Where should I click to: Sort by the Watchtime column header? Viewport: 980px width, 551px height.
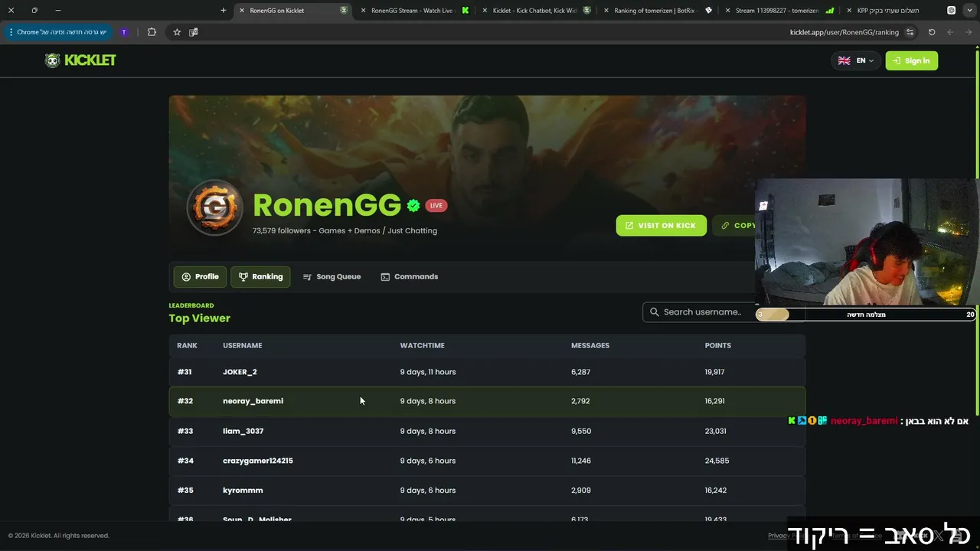point(422,345)
